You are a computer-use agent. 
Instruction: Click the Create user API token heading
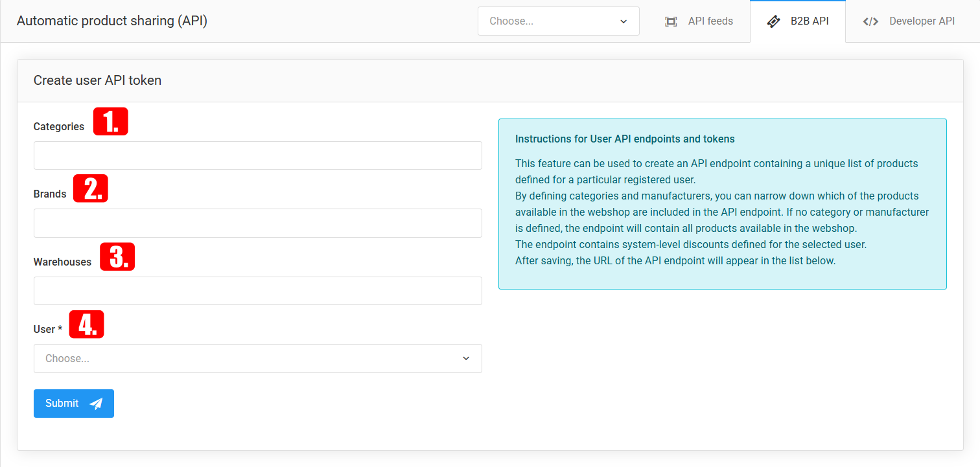[x=97, y=80]
